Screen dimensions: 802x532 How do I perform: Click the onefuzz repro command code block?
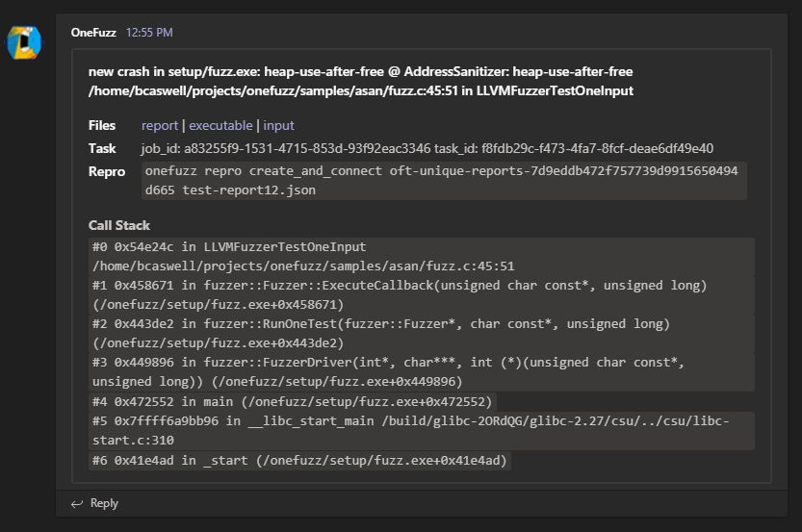pos(444,181)
